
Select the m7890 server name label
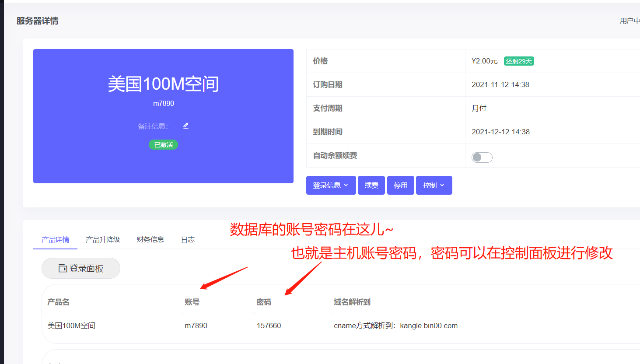[x=163, y=103]
